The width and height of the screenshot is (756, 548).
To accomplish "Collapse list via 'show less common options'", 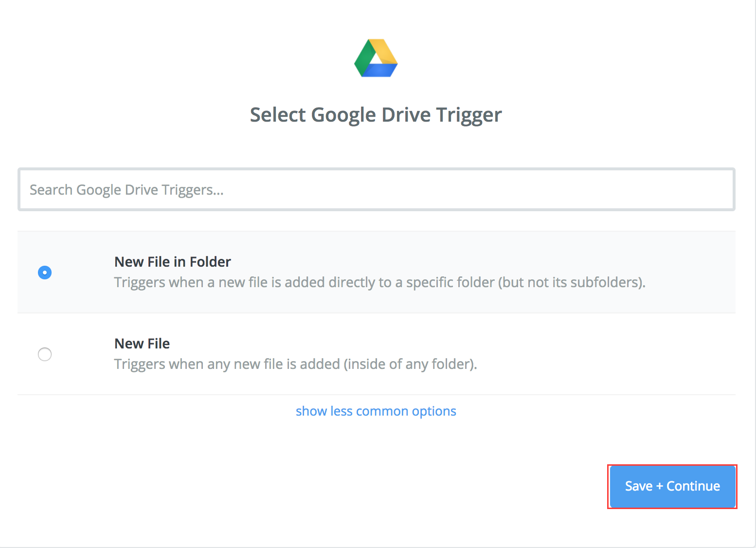I will [x=376, y=411].
